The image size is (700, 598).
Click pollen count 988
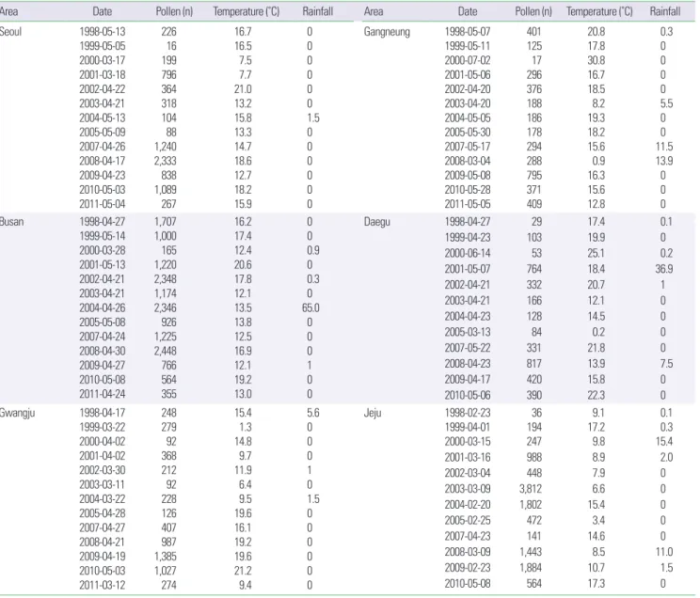click(533, 457)
